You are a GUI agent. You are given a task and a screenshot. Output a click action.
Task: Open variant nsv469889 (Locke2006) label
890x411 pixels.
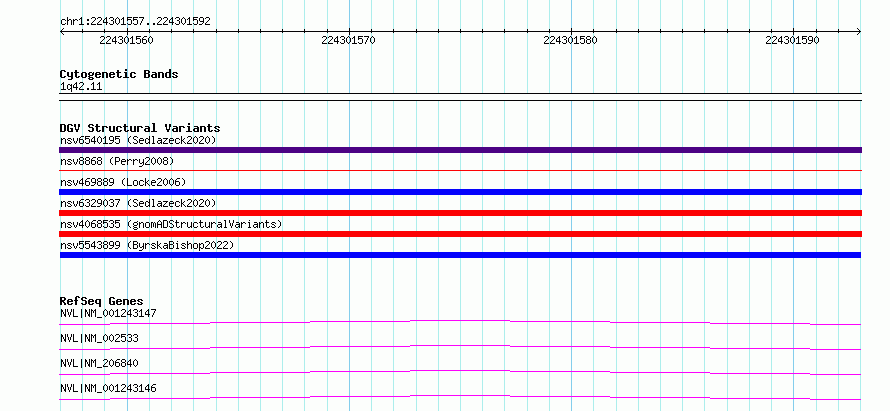coord(123,182)
